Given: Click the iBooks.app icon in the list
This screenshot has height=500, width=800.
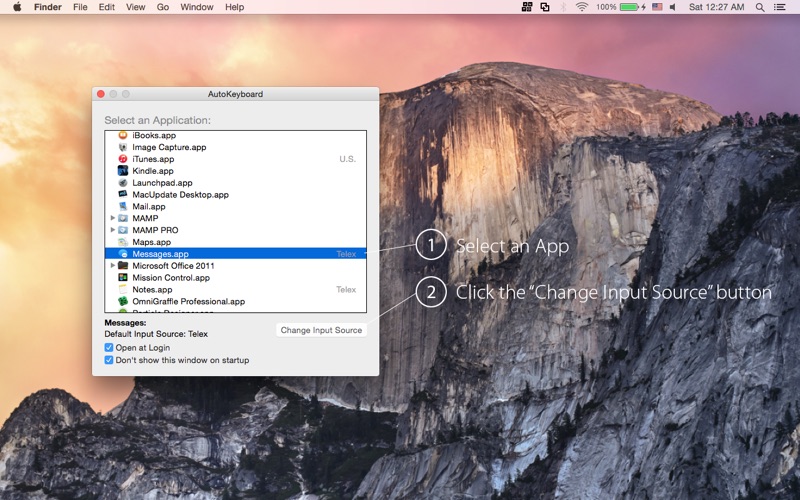Looking at the screenshot, I should point(123,135).
